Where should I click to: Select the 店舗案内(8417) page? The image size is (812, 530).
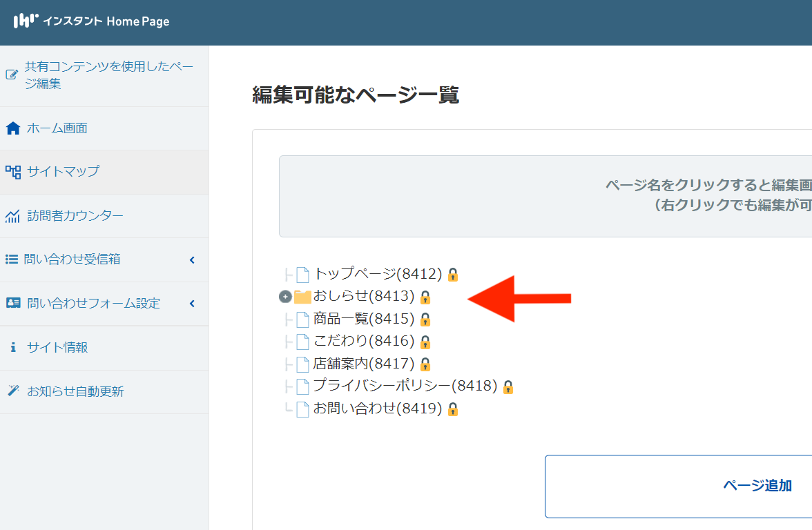coord(363,363)
